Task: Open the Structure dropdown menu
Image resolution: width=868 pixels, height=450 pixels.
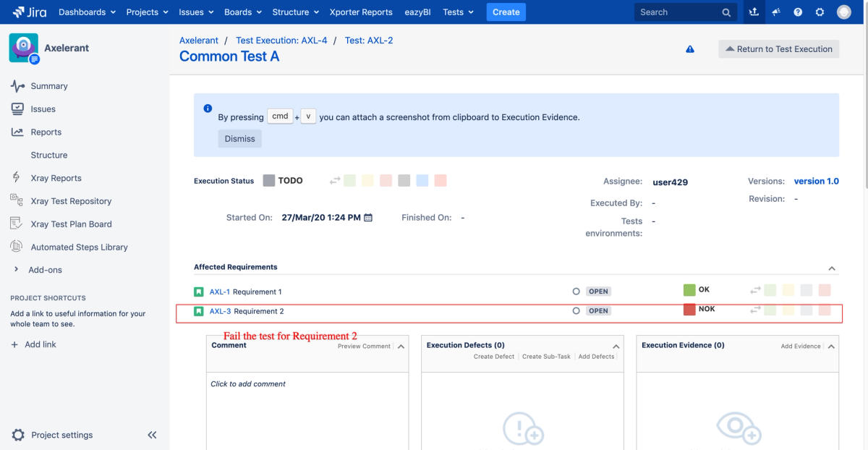Action: pos(295,12)
